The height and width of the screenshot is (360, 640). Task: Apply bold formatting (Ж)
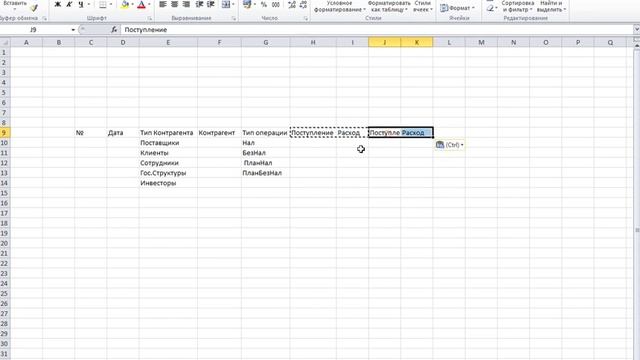58,4
